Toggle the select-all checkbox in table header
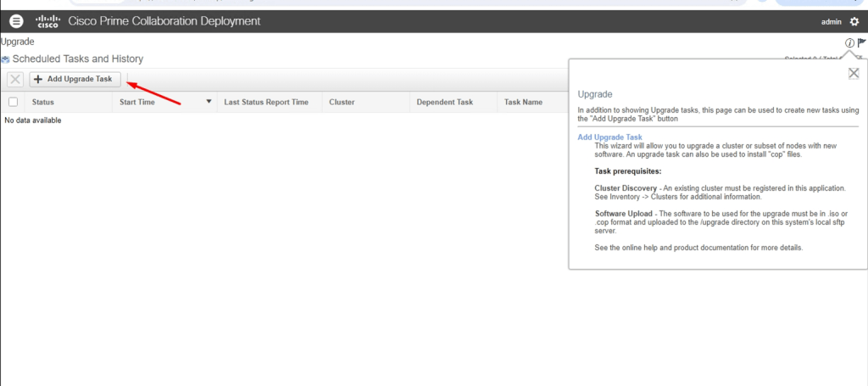This screenshot has width=868, height=386. click(x=13, y=102)
